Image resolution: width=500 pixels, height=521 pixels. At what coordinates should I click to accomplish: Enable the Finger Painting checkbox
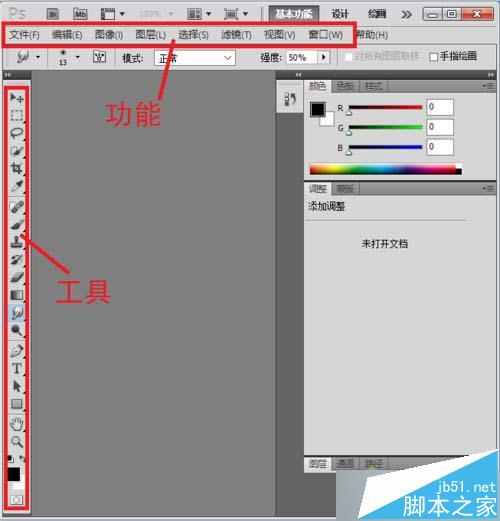click(433, 57)
